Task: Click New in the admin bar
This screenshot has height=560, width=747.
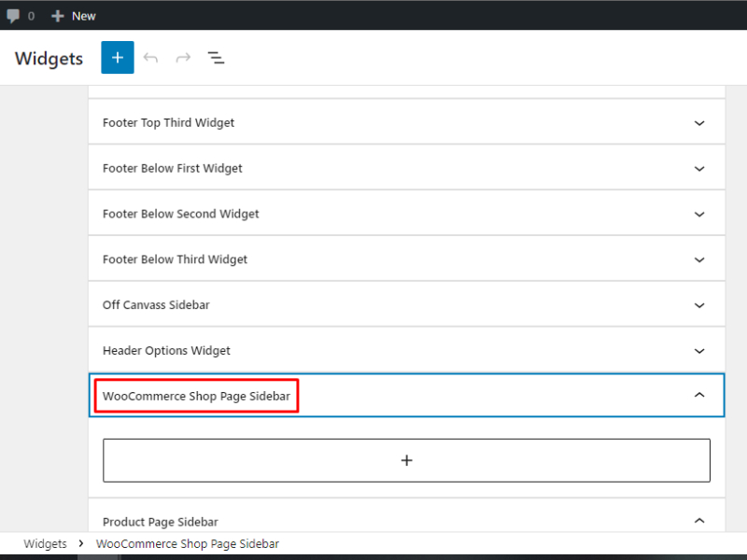Action: tap(74, 16)
